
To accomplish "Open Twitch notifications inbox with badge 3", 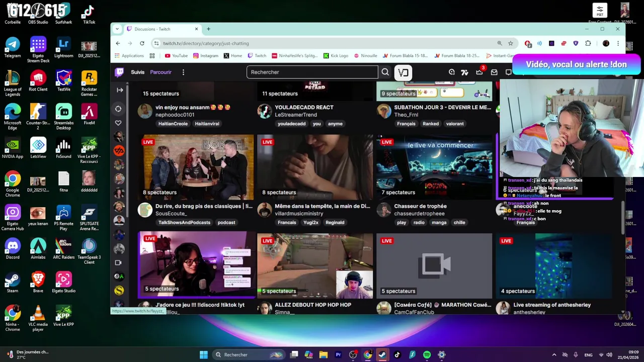I will point(479,72).
